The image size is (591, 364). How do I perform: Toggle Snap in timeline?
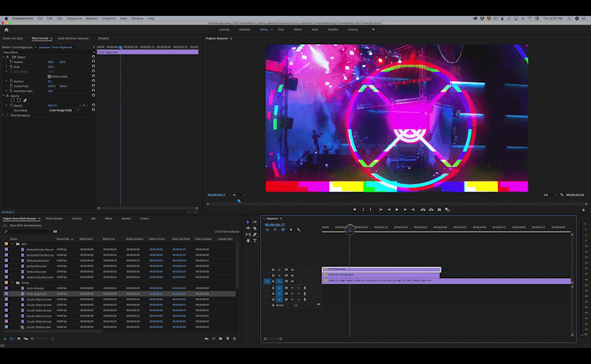click(x=275, y=230)
